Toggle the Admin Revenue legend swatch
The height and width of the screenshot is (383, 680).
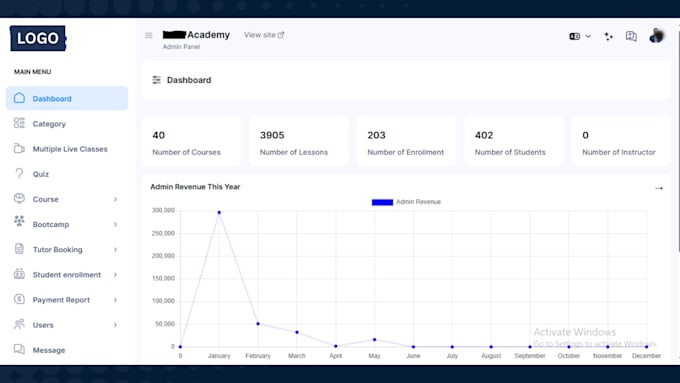[382, 202]
